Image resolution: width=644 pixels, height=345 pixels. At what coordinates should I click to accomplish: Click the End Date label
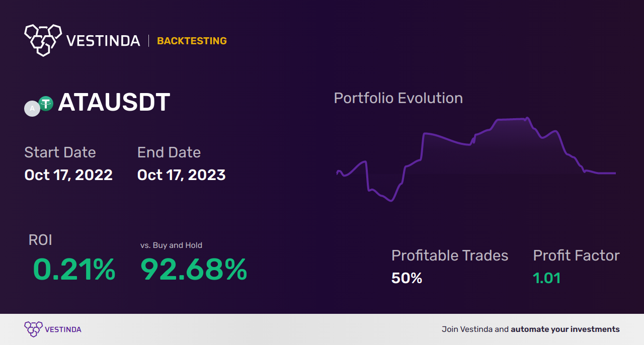169,152
